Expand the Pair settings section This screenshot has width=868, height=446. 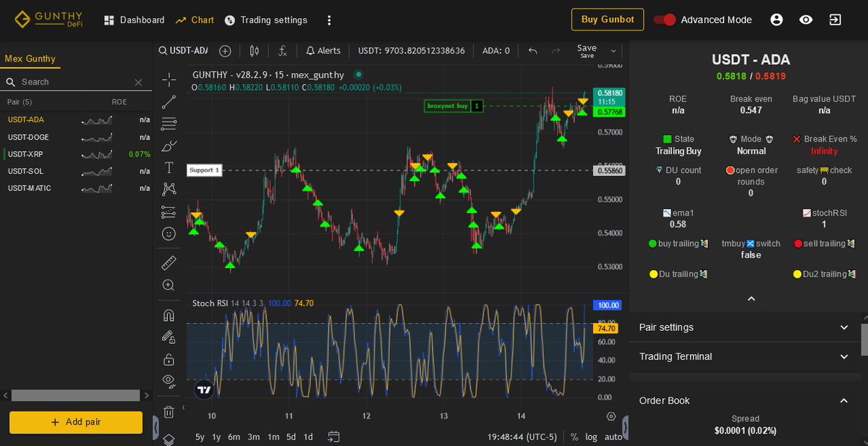pos(745,327)
